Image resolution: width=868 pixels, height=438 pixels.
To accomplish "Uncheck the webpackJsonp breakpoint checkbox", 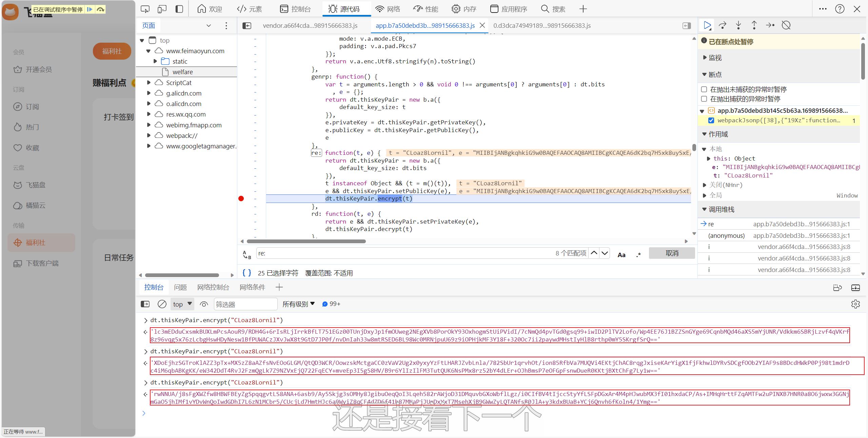I will pos(711,121).
